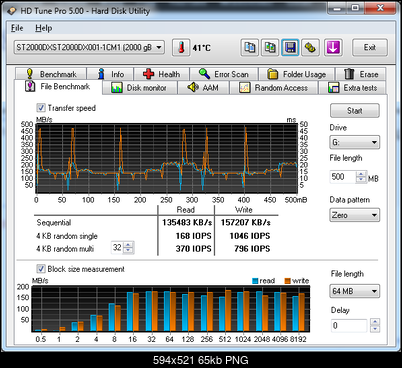Select the File Benchmark tab
402x368 pixels.
(58, 87)
